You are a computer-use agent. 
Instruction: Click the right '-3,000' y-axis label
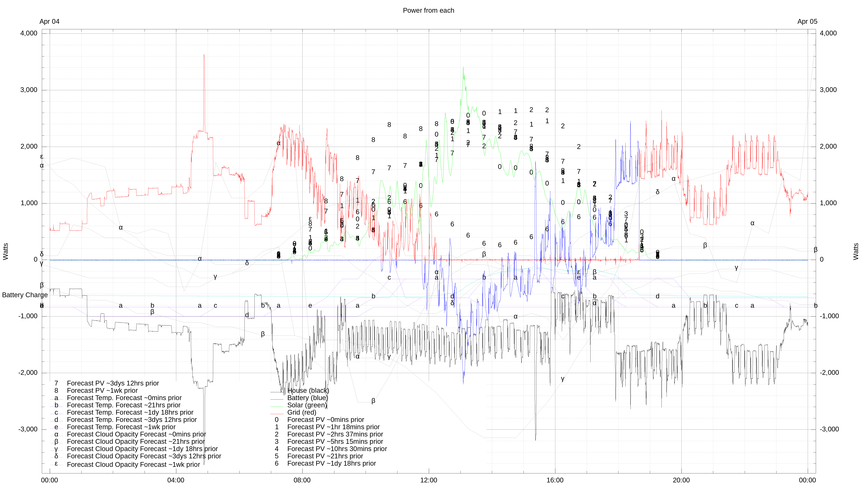(829, 429)
